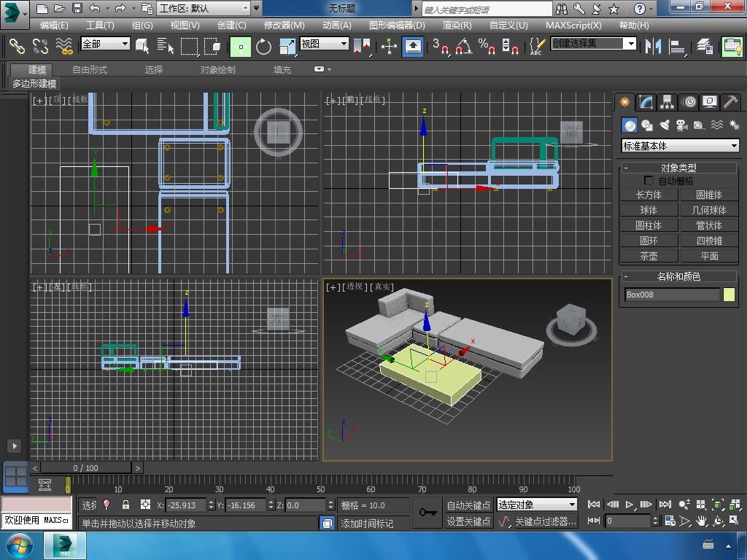Image resolution: width=747 pixels, height=560 pixels.
Task: Toggle 自动关键点 auto key mode
Action: click(x=468, y=505)
